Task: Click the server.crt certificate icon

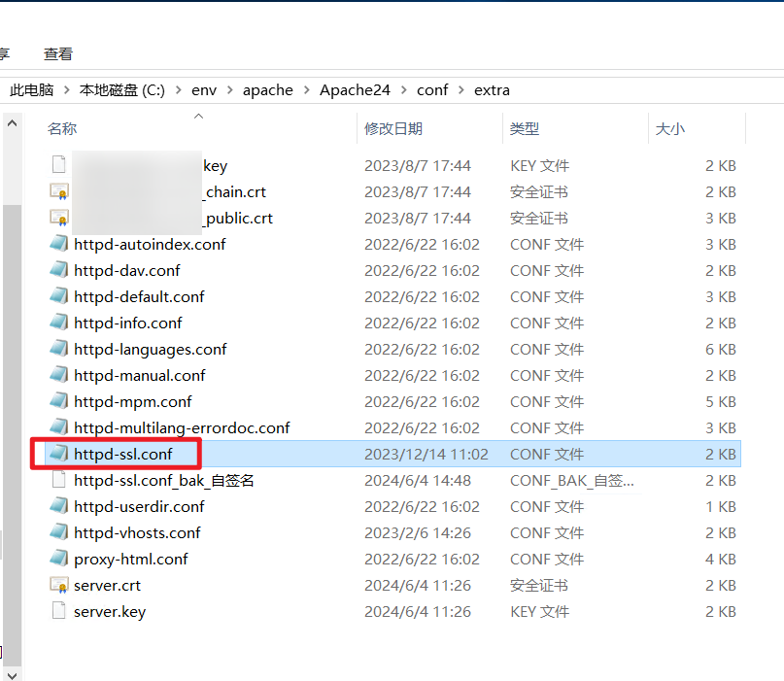Action: 59,585
